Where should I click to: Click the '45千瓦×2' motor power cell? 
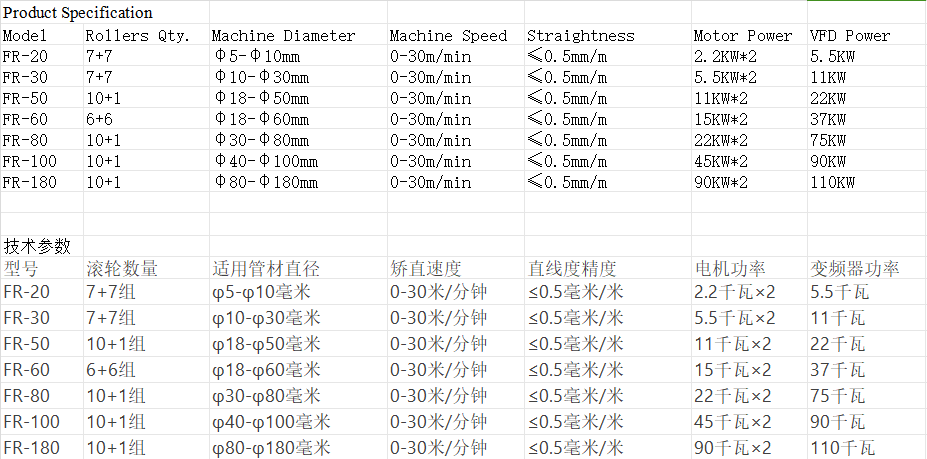point(734,421)
